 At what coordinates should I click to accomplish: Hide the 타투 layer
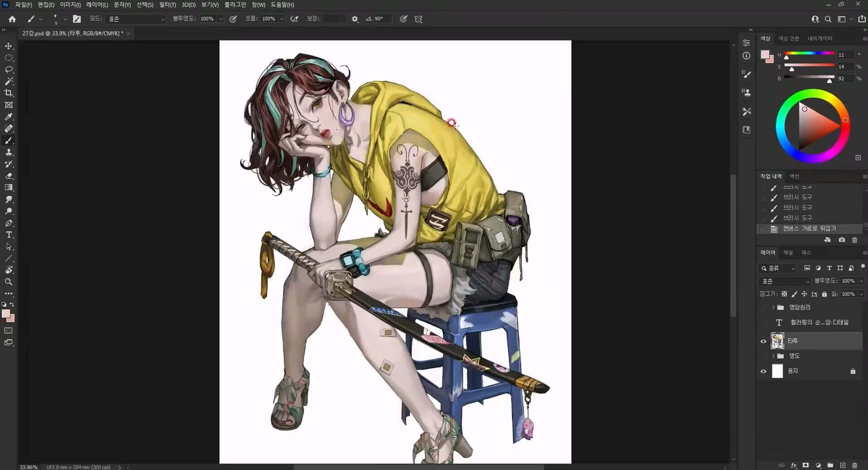pyautogui.click(x=763, y=341)
